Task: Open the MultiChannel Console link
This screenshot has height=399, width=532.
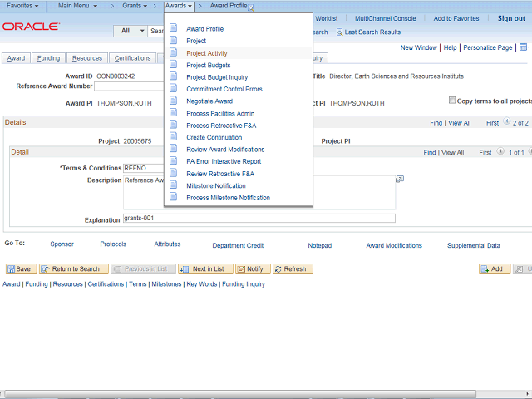Action: click(386, 18)
